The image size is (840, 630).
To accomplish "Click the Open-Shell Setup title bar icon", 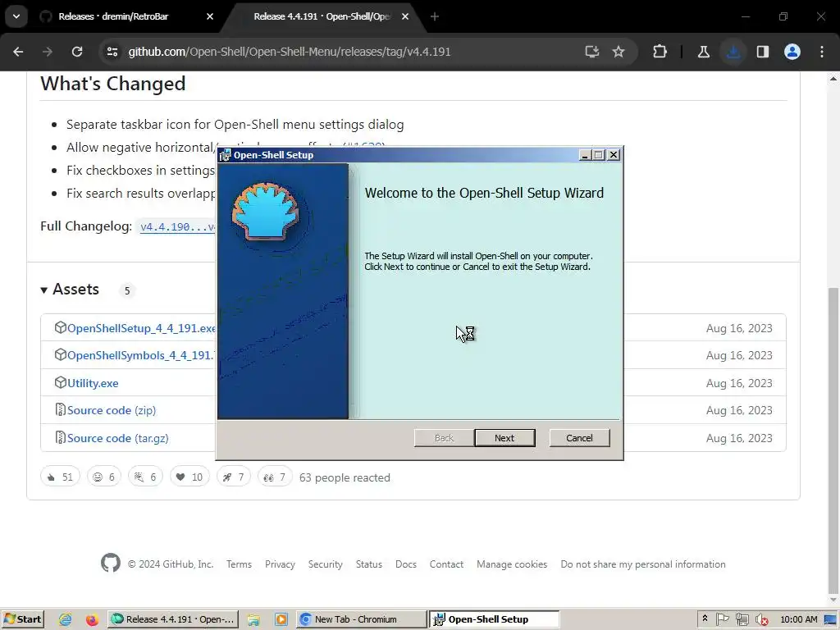I will tap(225, 155).
